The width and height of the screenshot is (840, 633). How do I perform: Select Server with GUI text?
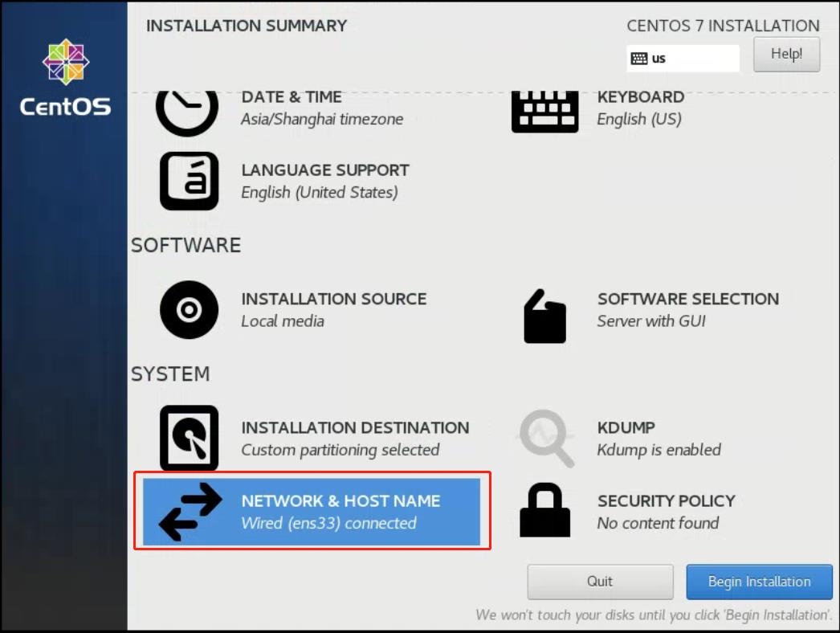651,321
